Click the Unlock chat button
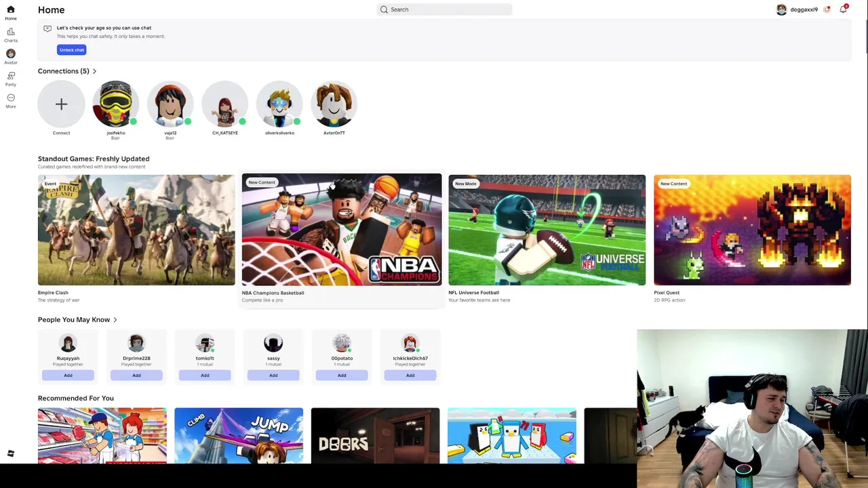This screenshot has width=868, height=488. coord(71,49)
